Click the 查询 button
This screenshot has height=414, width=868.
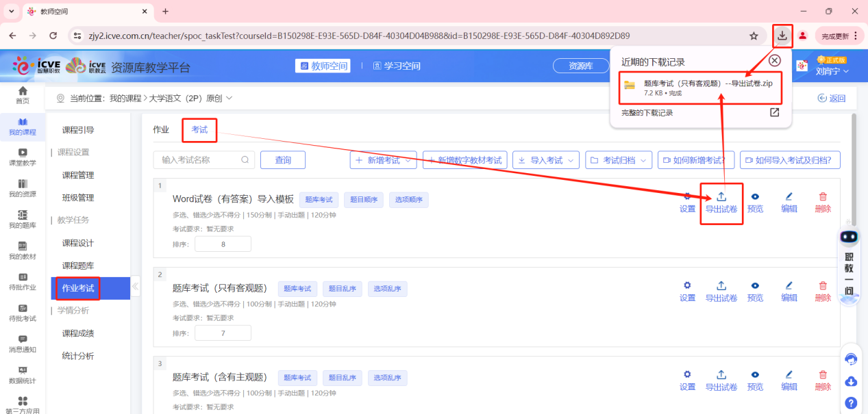(282, 159)
